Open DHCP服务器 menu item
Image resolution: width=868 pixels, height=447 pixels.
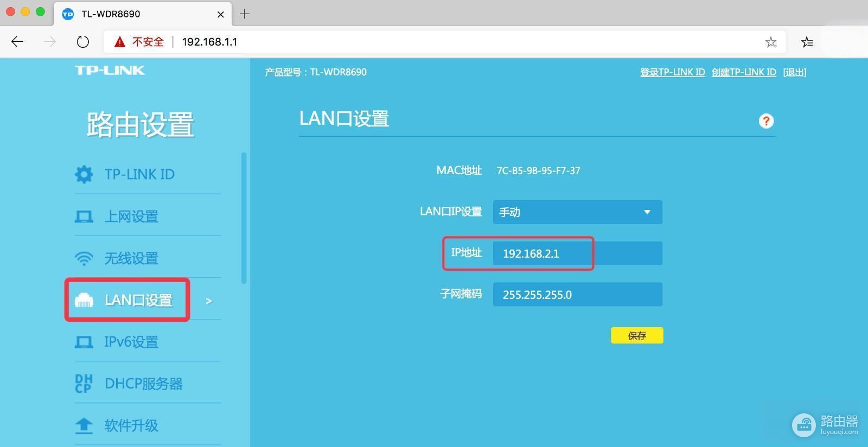click(x=144, y=384)
